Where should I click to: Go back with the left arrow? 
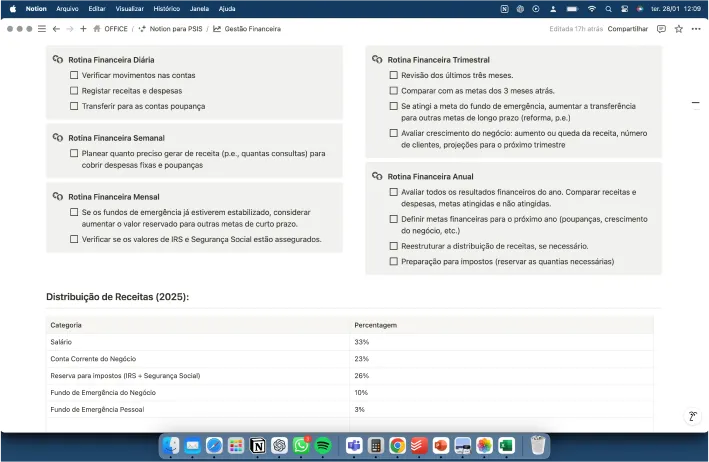[x=56, y=29]
